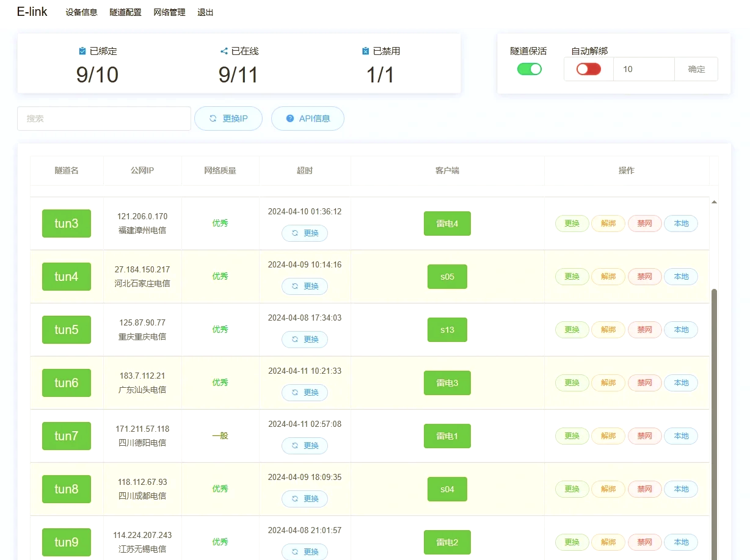The image size is (750, 560).
Task: Click the 已禁用 clipboard icon
Action: point(365,51)
